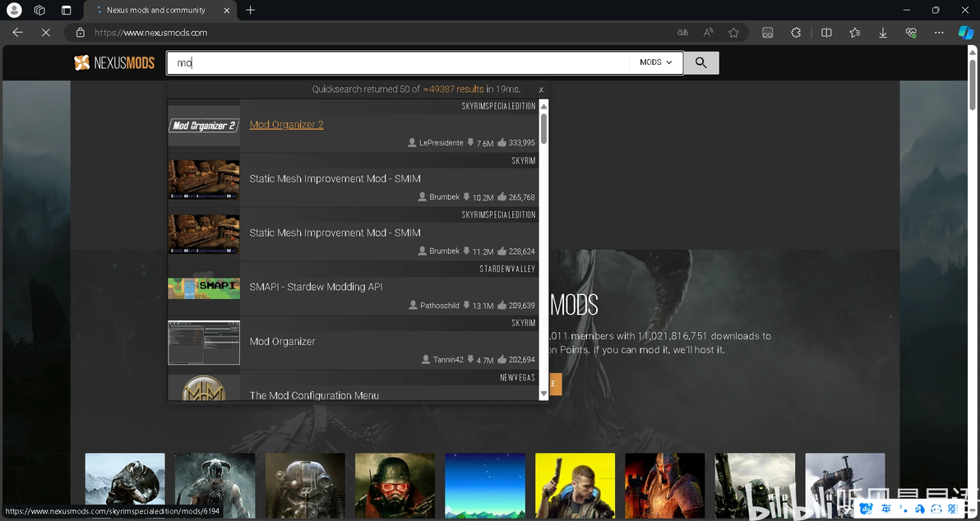Screen dimensions: 980x521
Task: Open the Mod Organizer Skyrim result
Action: [283, 341]
